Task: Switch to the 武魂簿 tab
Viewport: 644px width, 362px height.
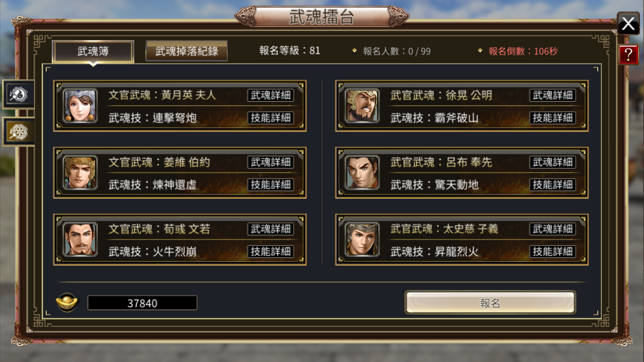Action: [93, 51]
